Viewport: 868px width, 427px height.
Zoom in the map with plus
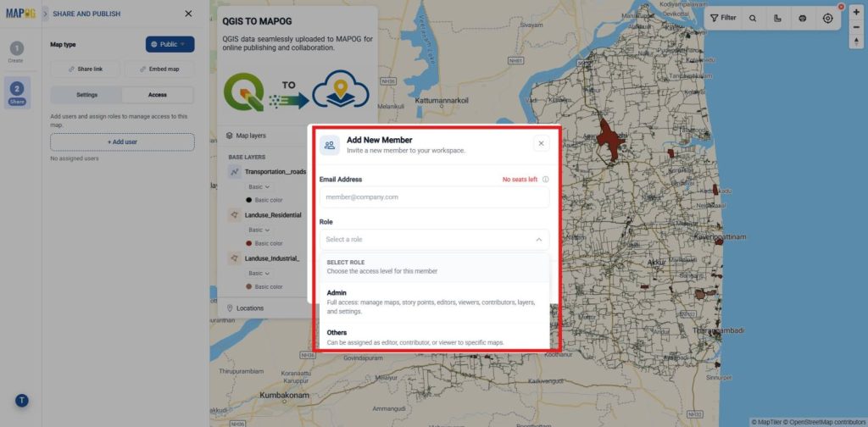pos(856,12)
